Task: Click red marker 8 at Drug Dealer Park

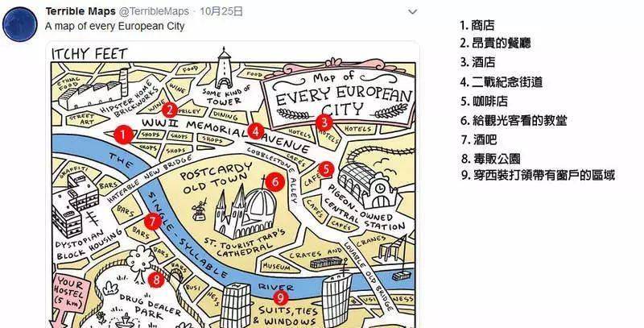Action: [x=156, y=280]
